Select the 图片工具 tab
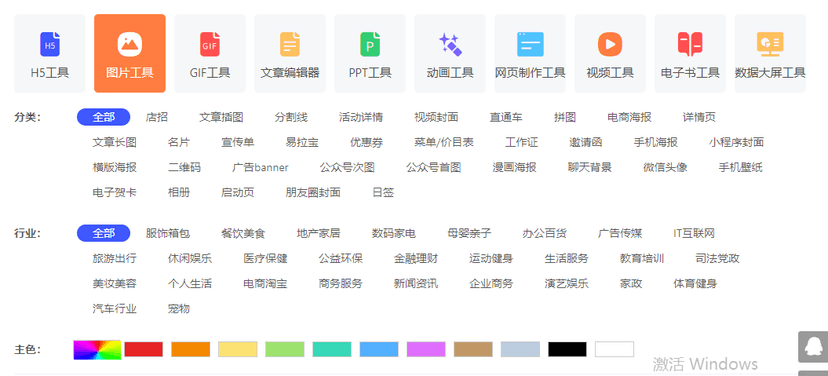 (x=130, y=53)
